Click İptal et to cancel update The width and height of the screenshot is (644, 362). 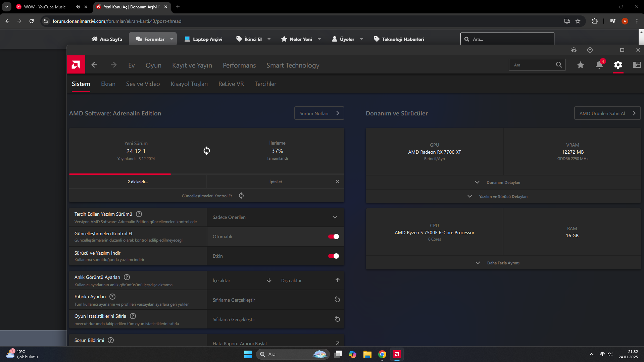276,182
